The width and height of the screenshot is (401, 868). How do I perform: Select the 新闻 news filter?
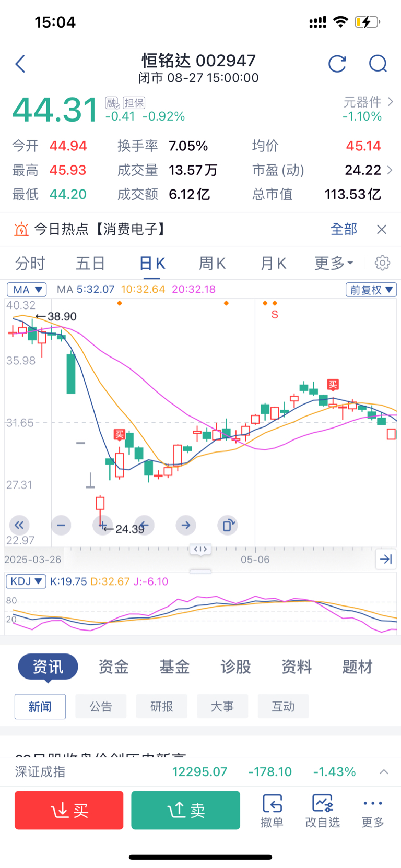(x=40, y=707)
